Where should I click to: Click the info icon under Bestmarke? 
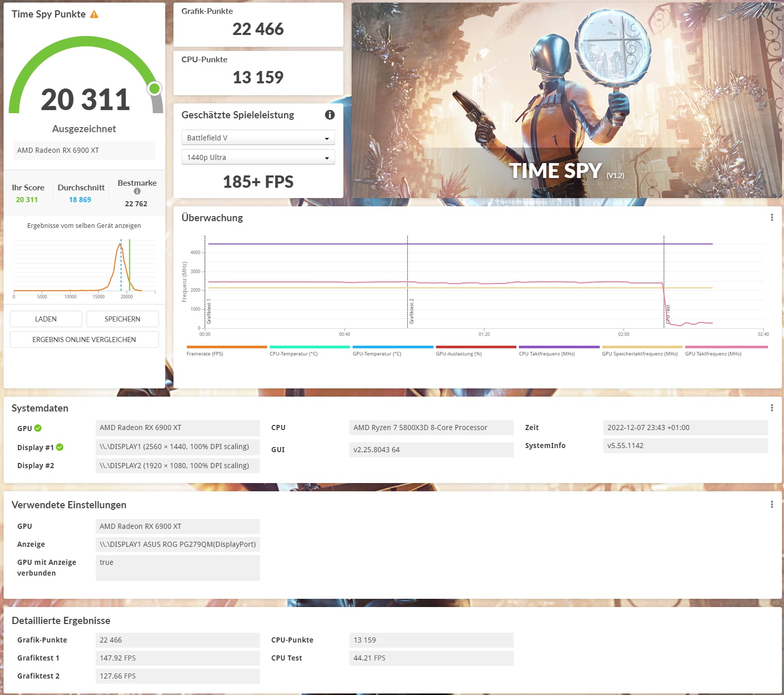(137, 191)
